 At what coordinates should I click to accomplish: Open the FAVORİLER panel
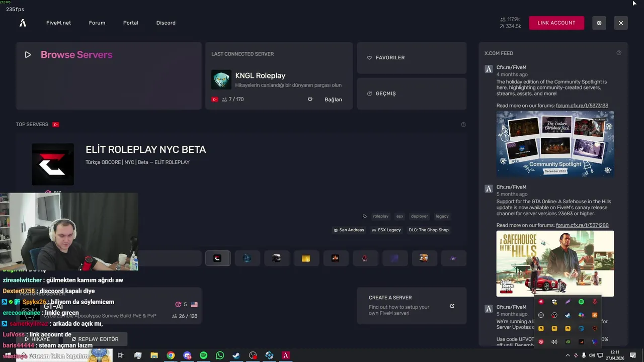412,58
